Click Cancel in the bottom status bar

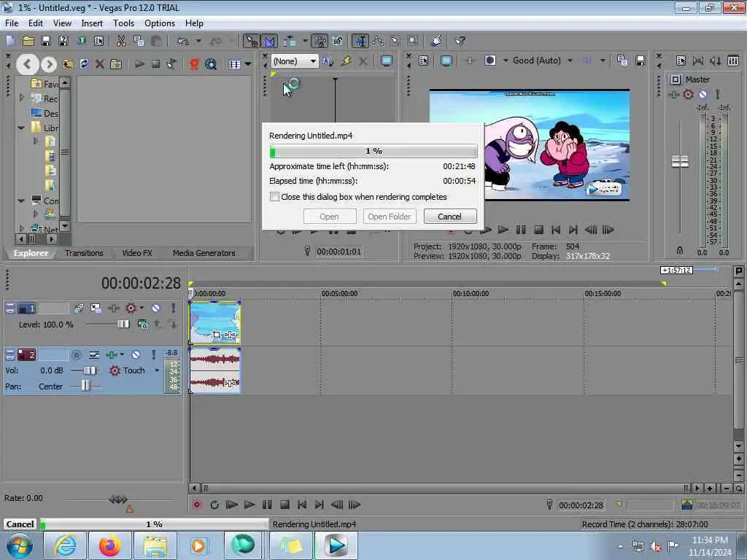tap(20, 524)
